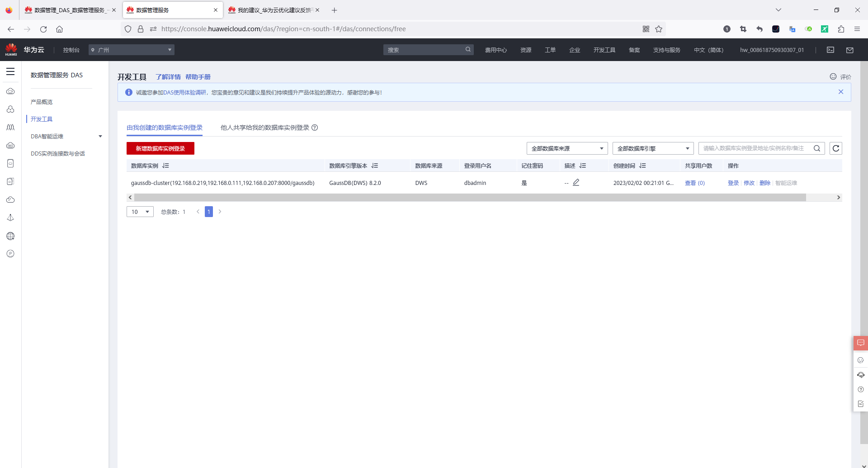Click the magnifier icon in the console search bar
This screenshot has width=868, height=468.
[468, 50]
